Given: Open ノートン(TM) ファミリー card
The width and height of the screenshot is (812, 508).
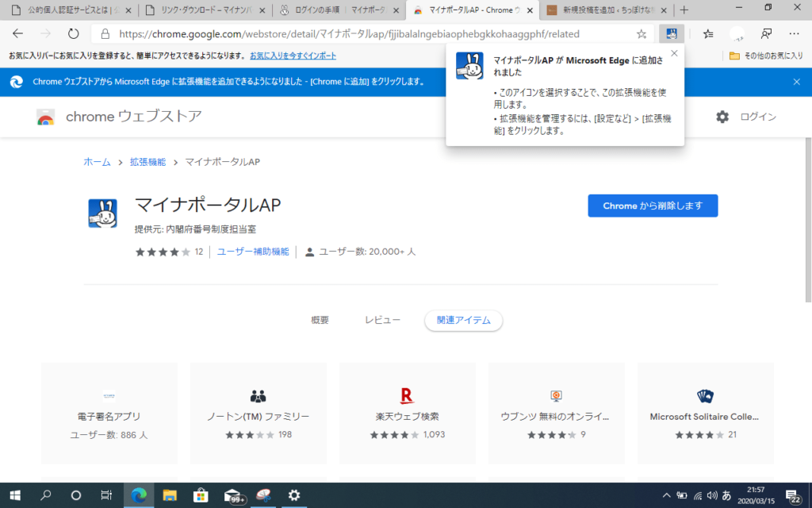Looking at the screenshot, I should click(259, 414).
